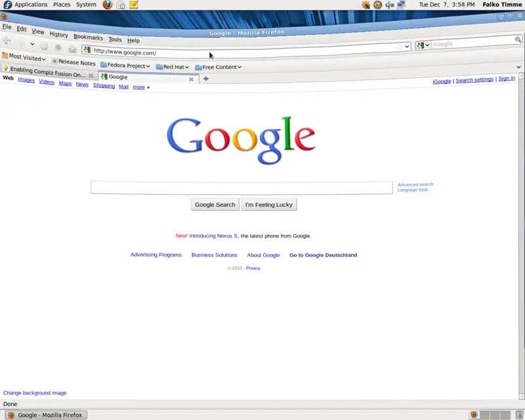The image size is (525, 420).
Task: Open the Bookmarks menu
Action: point(88,37)
